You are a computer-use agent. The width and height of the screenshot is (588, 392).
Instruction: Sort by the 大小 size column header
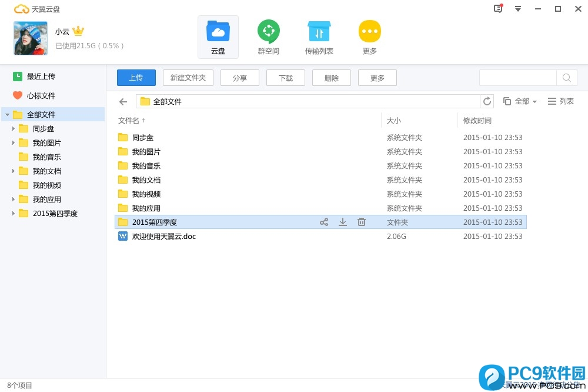[x=394, y=121]
